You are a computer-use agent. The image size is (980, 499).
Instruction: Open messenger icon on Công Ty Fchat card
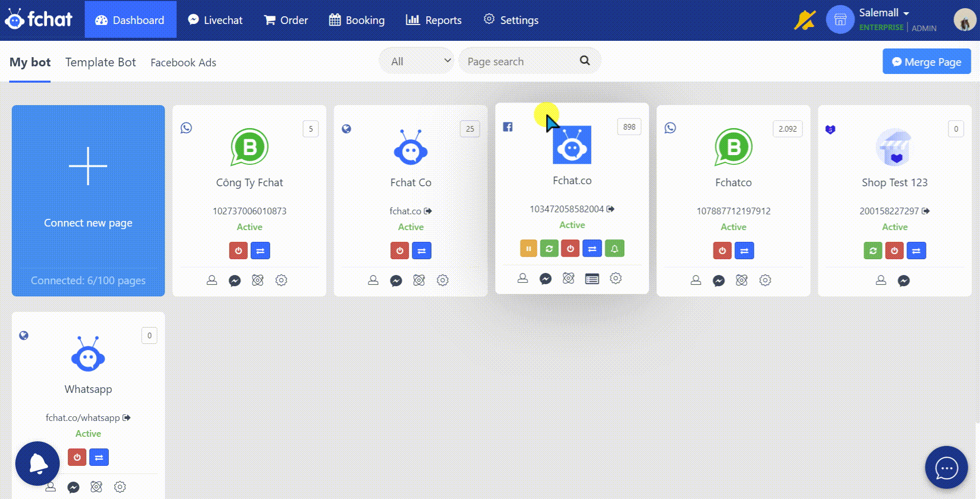point(235,281)
